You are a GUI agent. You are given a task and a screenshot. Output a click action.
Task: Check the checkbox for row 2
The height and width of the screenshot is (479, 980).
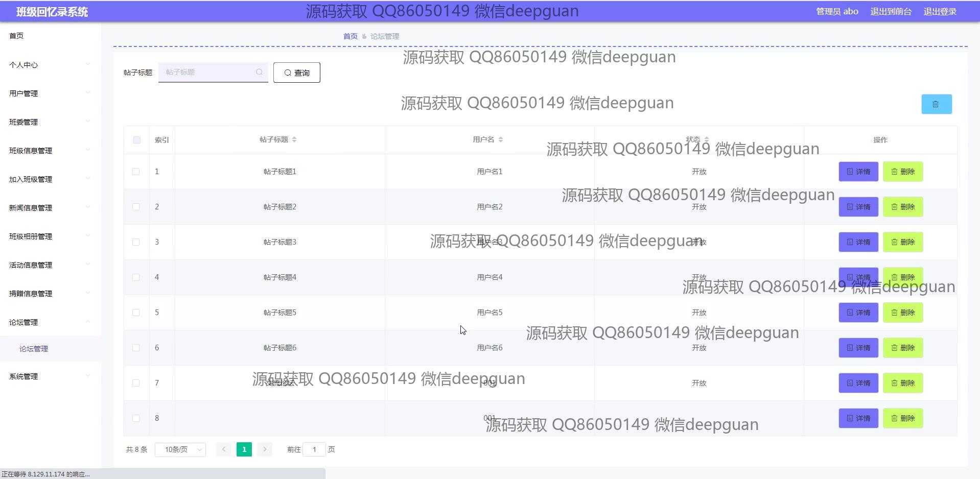pyautogui.click(x=136, y=207)
